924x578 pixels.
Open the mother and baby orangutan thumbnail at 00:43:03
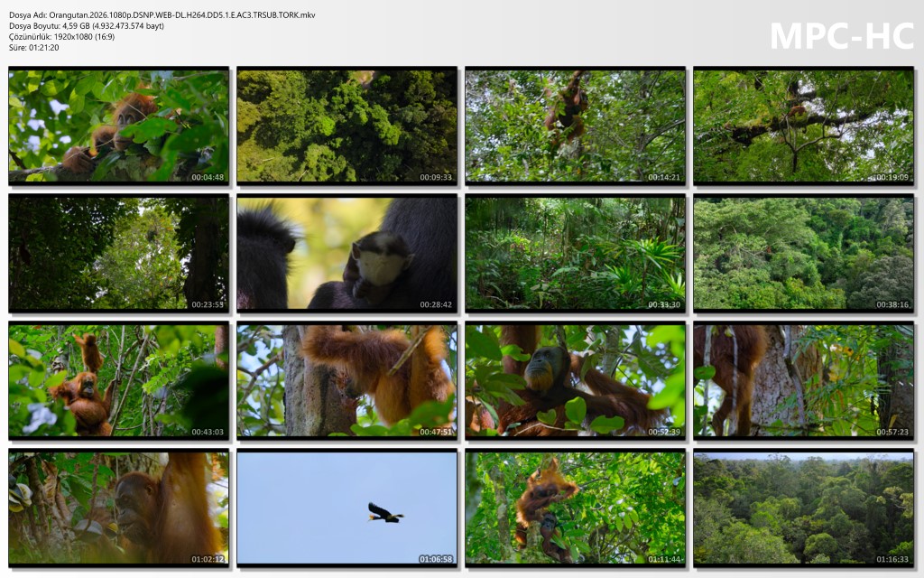click(118, 380)
